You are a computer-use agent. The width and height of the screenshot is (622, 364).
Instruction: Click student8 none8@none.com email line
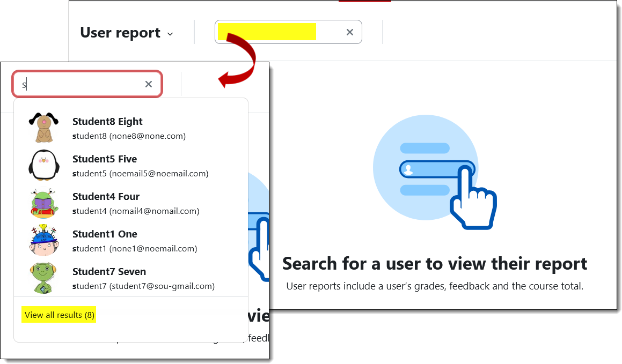[x=129, y=136]
